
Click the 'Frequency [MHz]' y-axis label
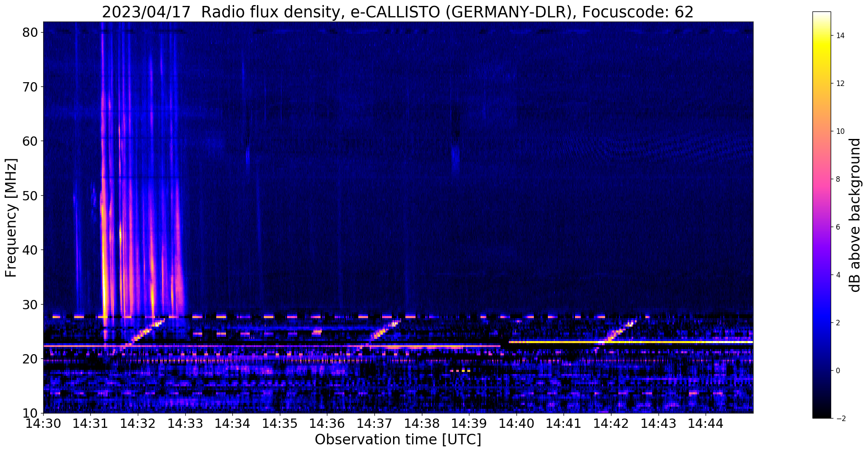coord(11,218)
